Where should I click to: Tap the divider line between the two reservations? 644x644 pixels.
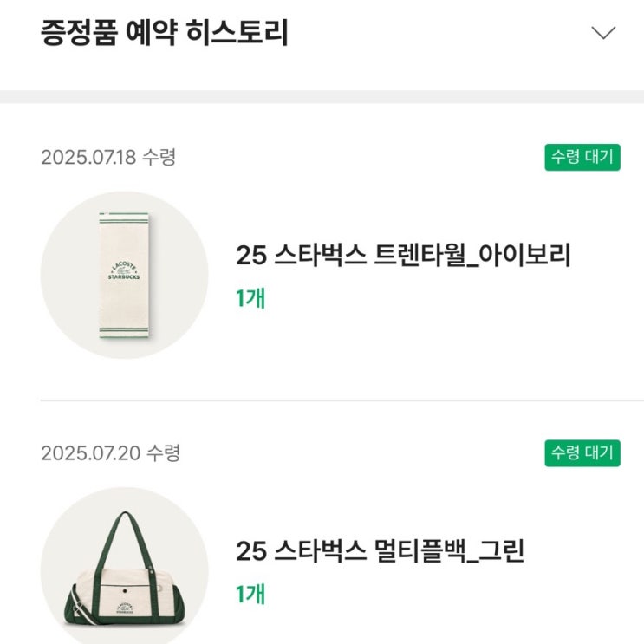click(342, 400)
